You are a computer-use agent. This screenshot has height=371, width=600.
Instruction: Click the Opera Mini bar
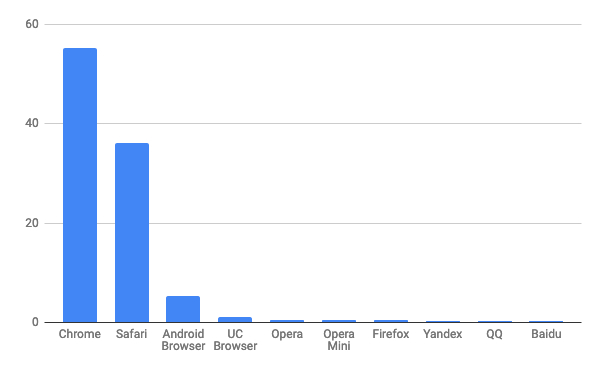[x=339, y=321]
